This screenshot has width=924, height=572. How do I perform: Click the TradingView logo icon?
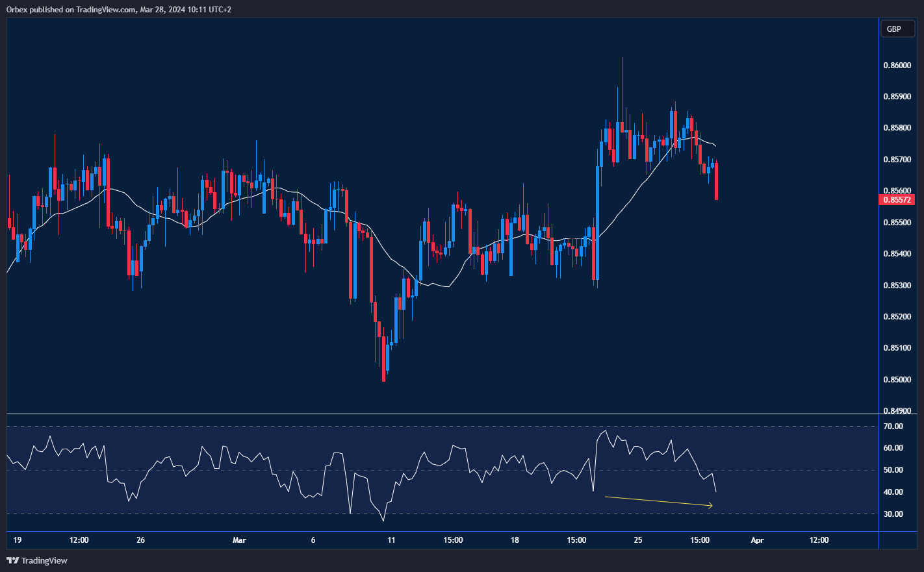(12, 560)
